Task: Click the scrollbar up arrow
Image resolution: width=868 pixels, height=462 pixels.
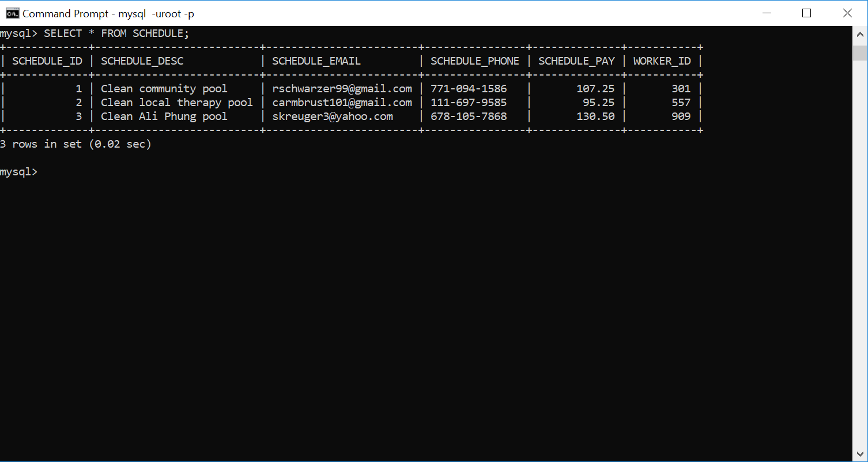Action: tap(859, 33)
